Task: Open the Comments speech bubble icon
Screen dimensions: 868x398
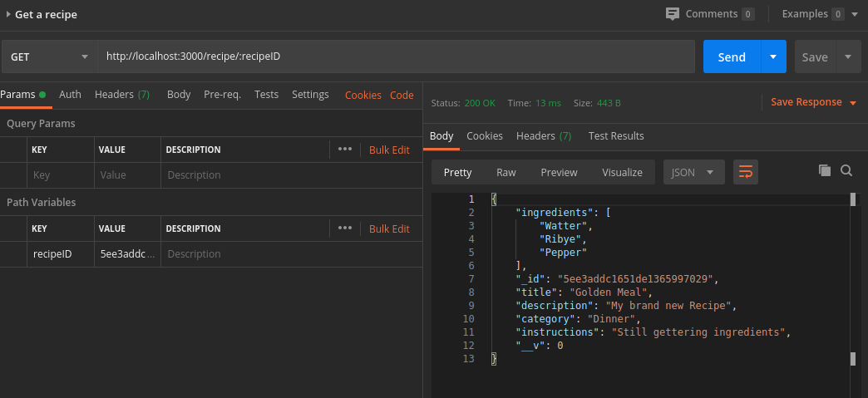Action: pos(673,14)
